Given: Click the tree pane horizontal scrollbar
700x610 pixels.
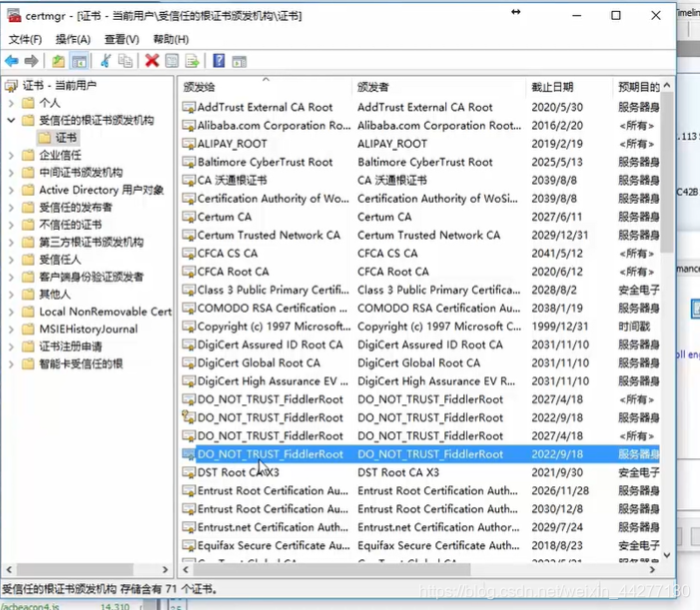Looking at the screenshot, I should coord(74,570).
